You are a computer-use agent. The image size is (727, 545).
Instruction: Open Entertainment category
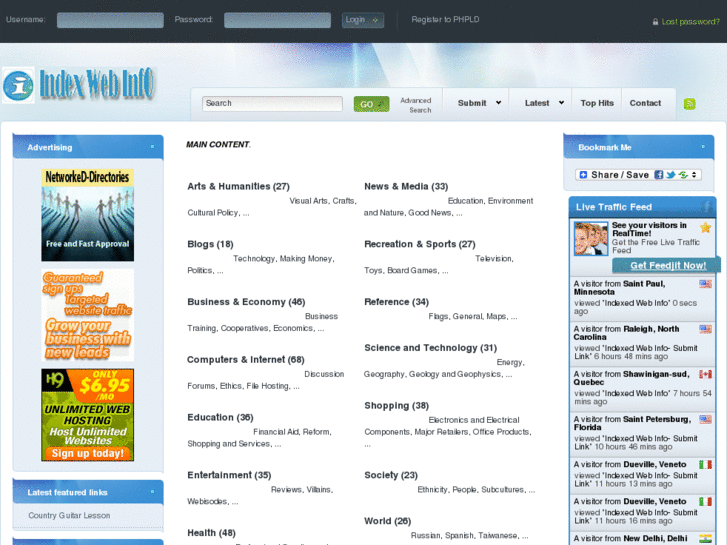click(x=229, y=475)
